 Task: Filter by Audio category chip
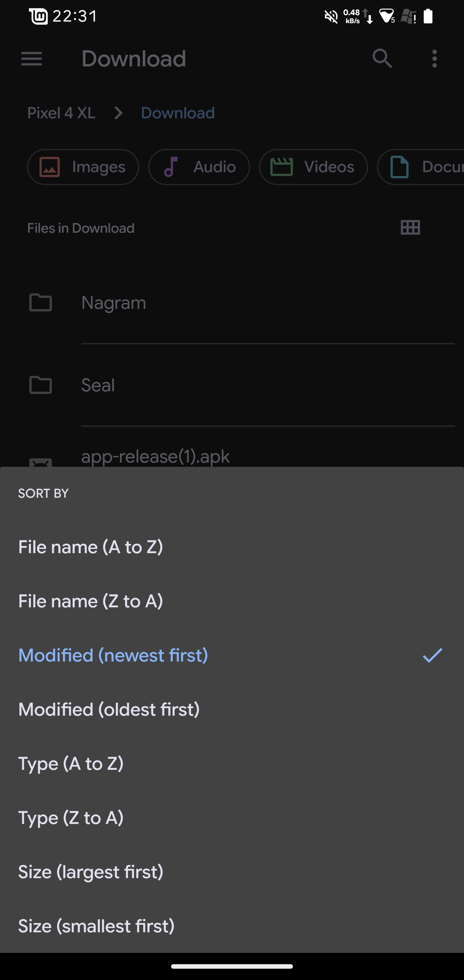click(199, 167)
